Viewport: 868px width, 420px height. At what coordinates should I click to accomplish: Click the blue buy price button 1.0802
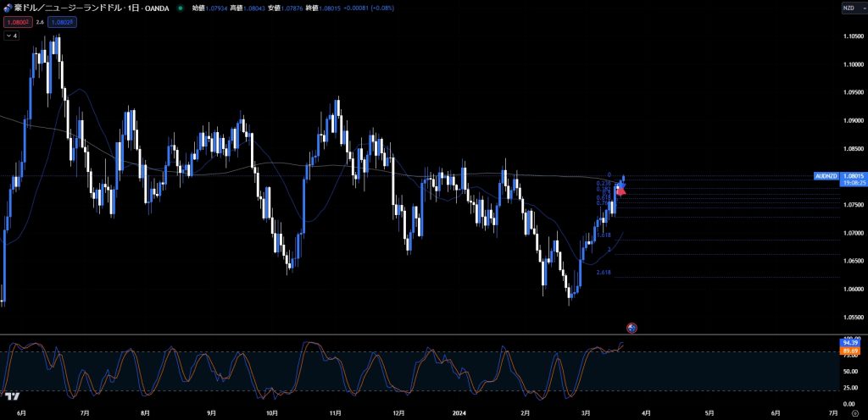(x=63, y=22)
